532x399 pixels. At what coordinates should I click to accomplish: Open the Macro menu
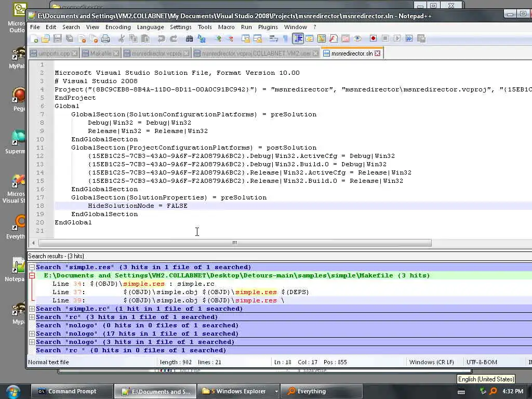coord(227,27)
